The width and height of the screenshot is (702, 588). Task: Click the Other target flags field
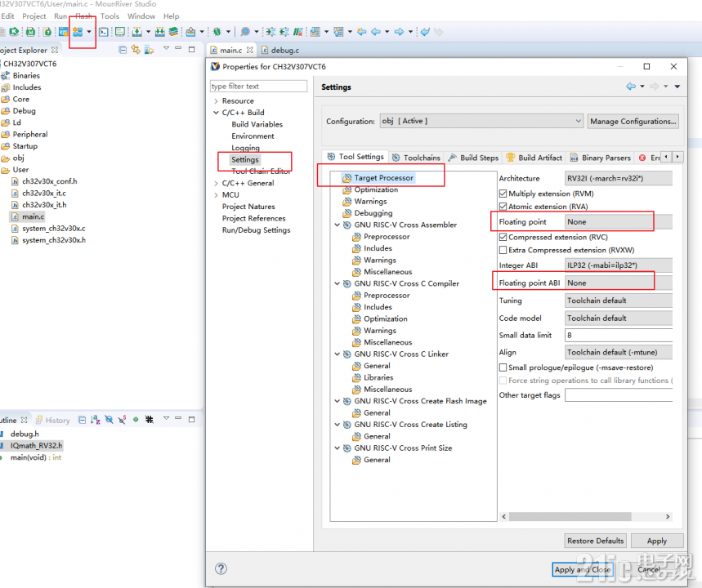pos(619,395)
